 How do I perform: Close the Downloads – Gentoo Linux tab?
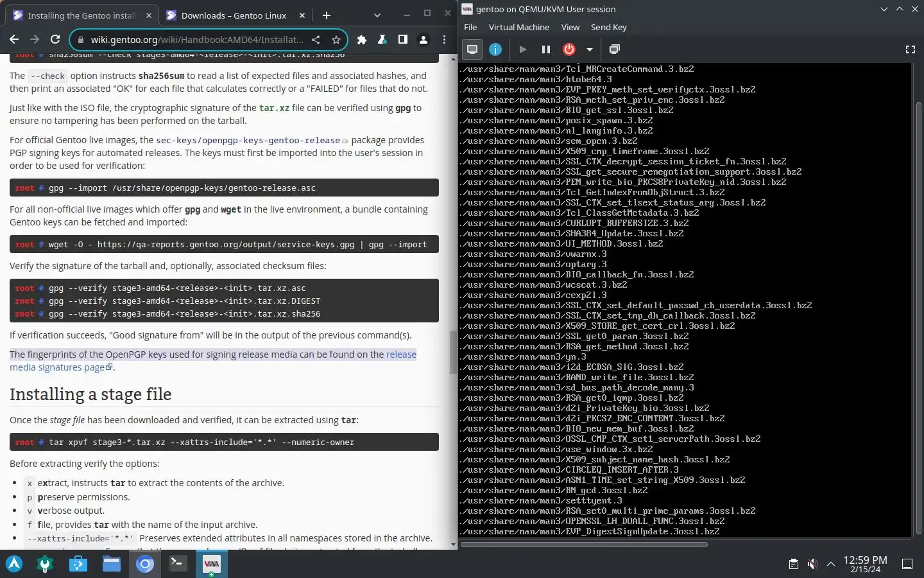coord(302,15)
